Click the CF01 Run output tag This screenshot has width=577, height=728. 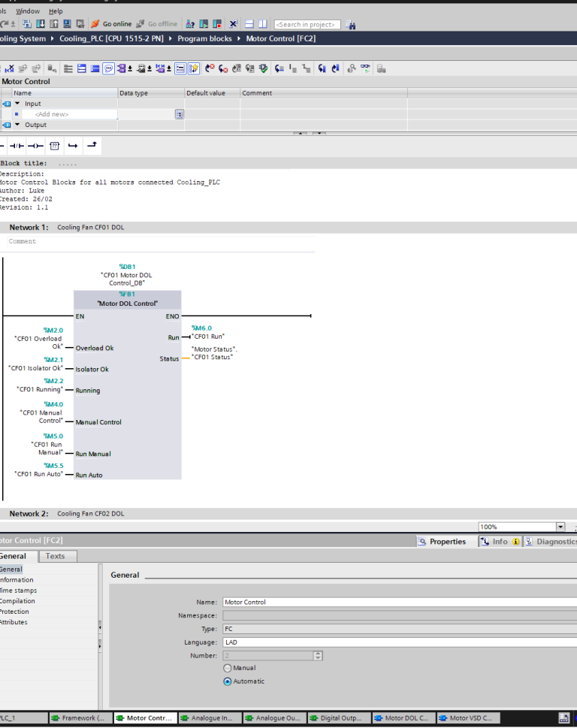click(208, 337)
